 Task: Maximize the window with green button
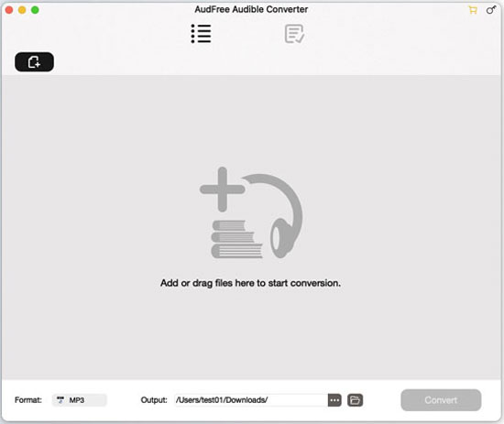click(35, 10)
